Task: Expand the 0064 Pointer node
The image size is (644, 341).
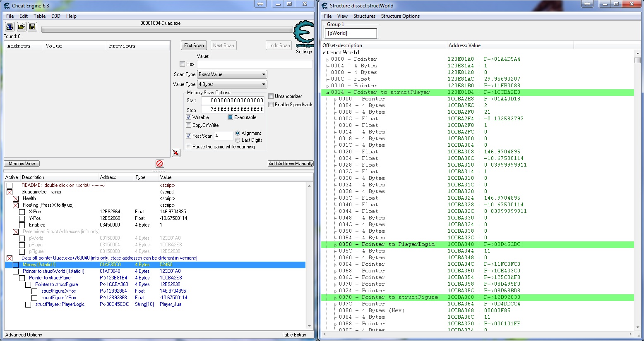Action: click(335, 265)
